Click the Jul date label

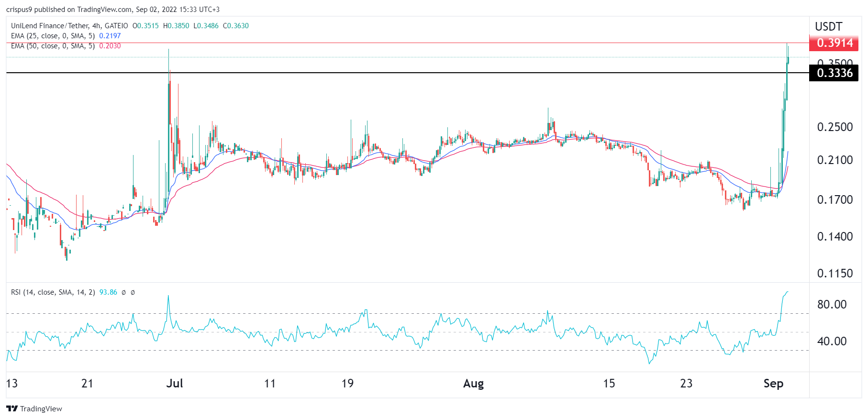click(175, 384)
